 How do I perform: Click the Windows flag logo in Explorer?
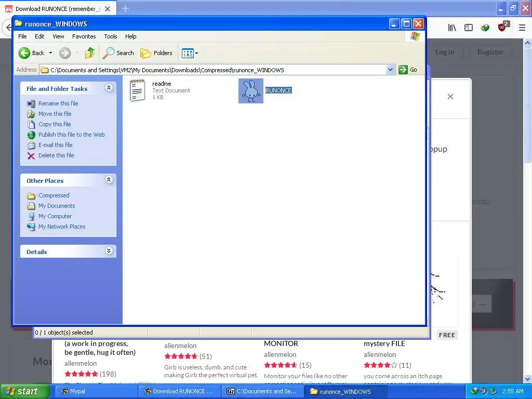pos(415,36)
